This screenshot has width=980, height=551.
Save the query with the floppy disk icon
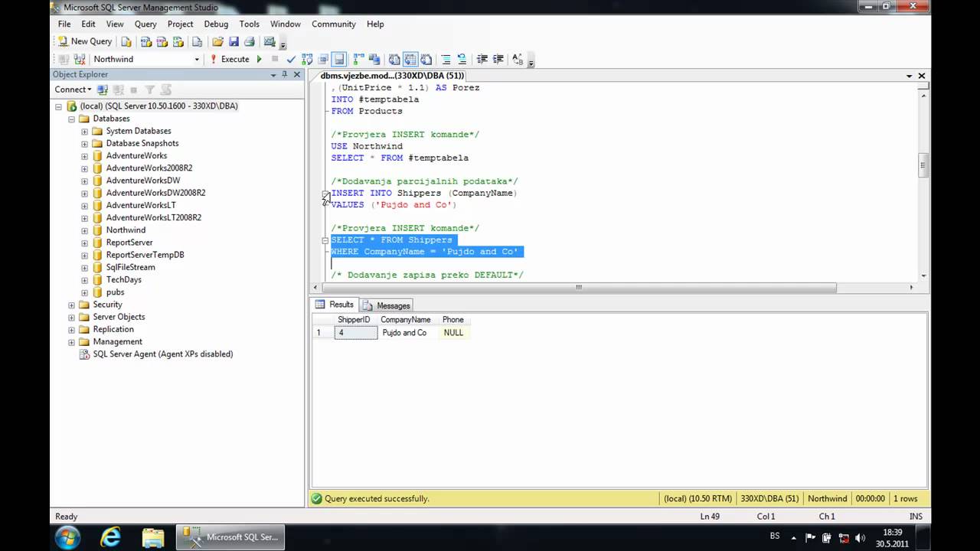click(x=234, y=41)
